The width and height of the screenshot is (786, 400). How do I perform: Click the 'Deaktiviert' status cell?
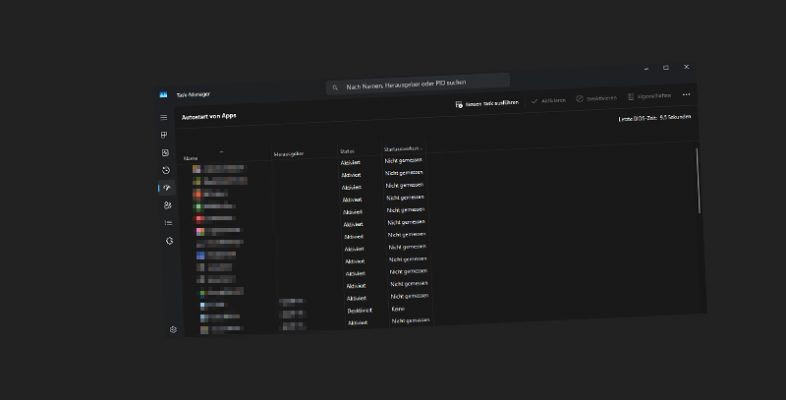click(359, 311)
